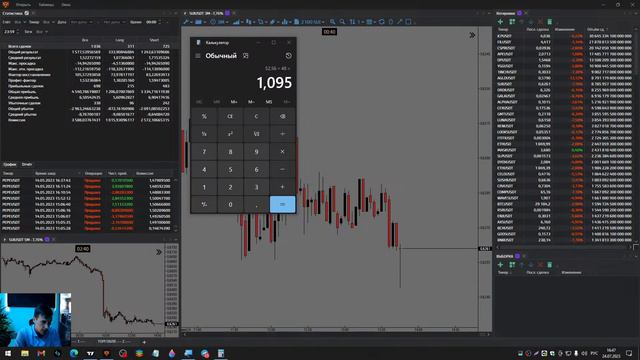Click the calculator C clear button

pos(256,116)
